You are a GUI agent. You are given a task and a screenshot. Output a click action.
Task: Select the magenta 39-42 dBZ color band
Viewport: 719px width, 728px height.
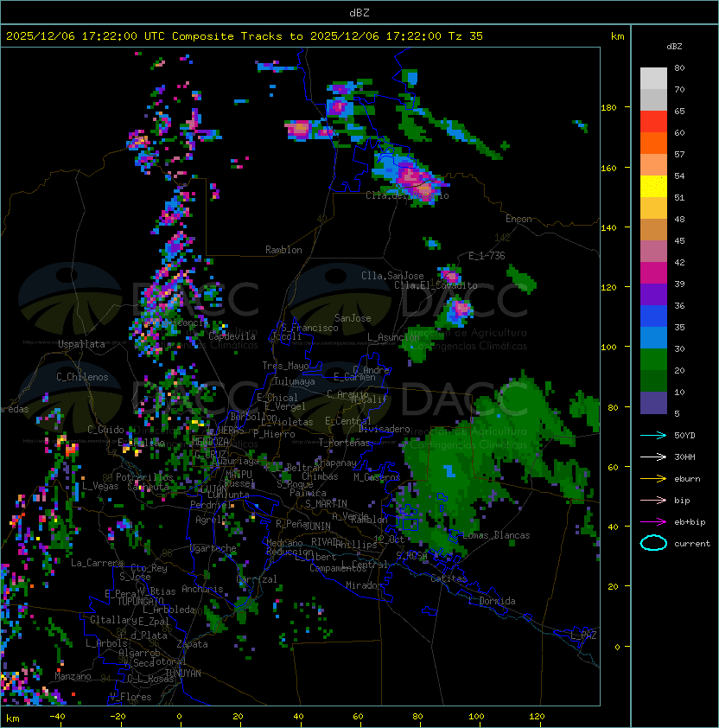653,273
